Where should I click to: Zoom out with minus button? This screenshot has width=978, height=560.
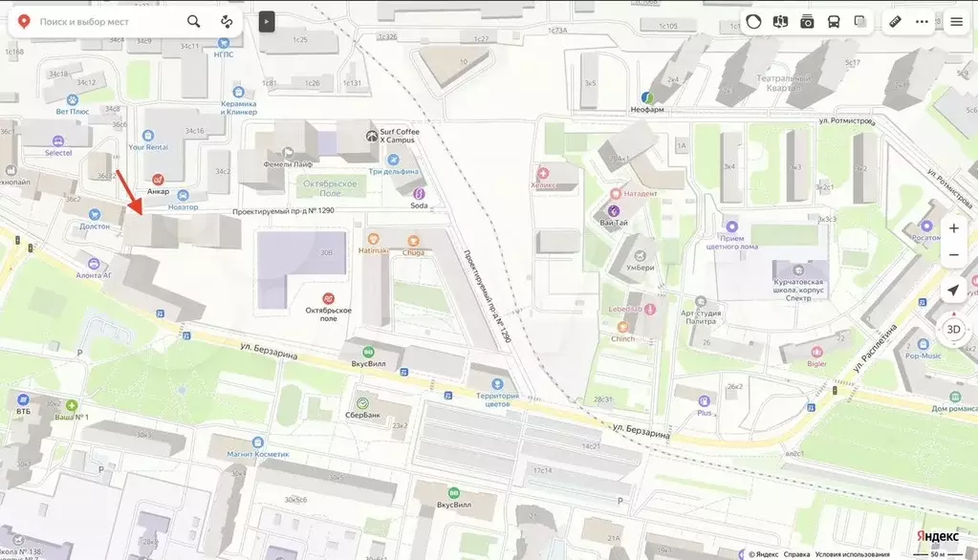pyautogui.click(x=954, y=254)
